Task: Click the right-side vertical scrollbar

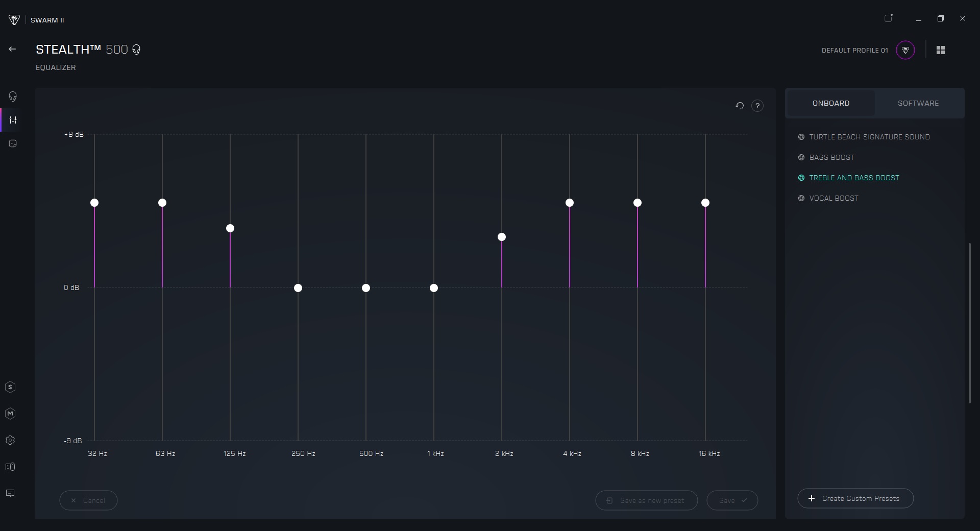Action: 970,323
